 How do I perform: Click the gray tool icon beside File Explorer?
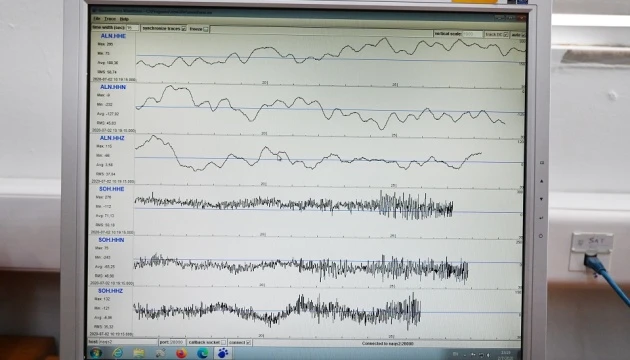pos(160,353)
